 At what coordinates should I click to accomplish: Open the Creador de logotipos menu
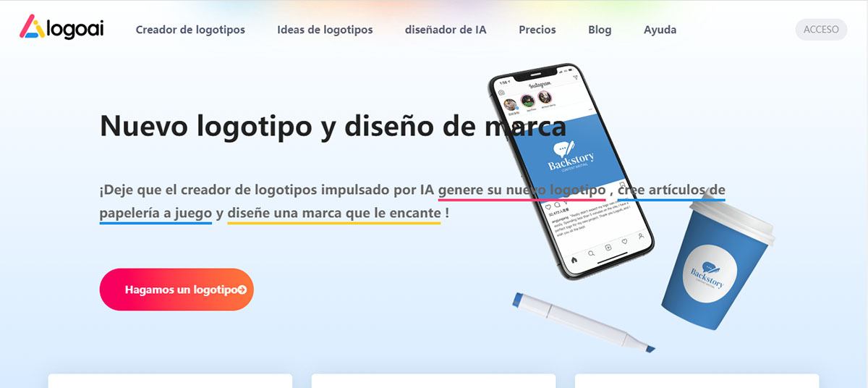coord(190,30)
